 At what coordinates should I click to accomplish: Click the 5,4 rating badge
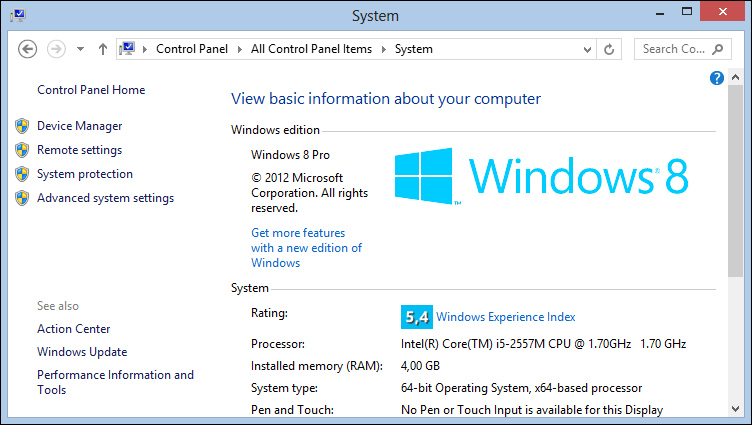417,317
